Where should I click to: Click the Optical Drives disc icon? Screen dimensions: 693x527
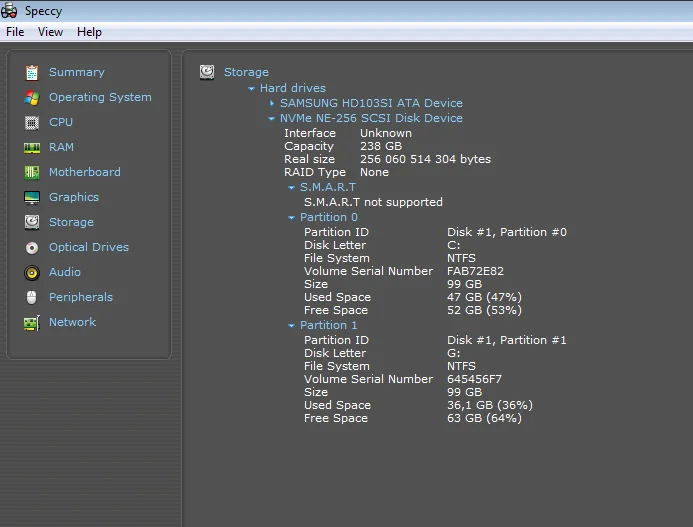(x=32, y=248)
